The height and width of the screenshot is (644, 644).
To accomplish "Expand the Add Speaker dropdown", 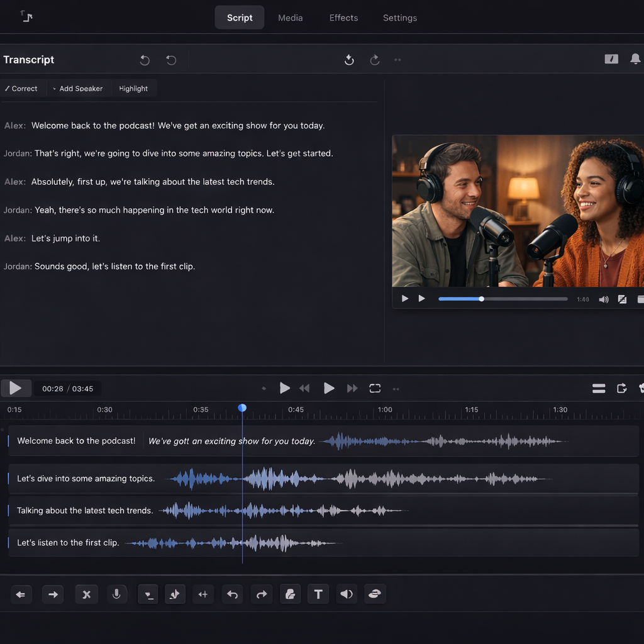I will (78, 88).
